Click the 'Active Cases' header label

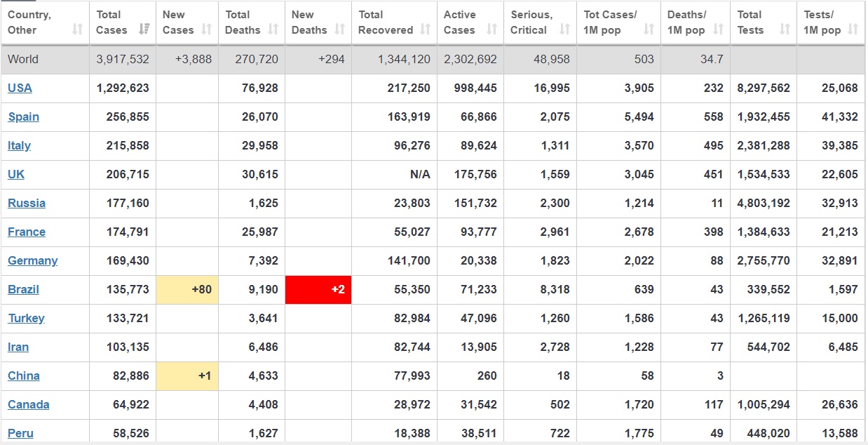pyautogui.click(x=460, y=22)
